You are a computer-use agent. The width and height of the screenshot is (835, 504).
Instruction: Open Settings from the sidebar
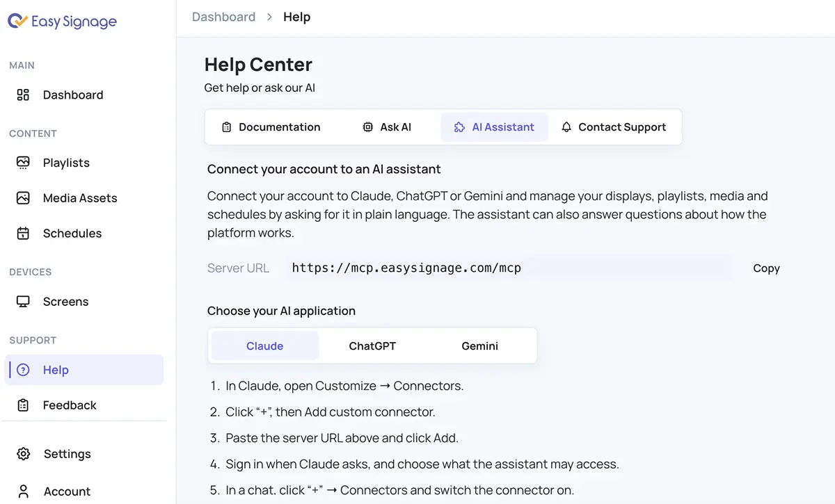[84, 454]
